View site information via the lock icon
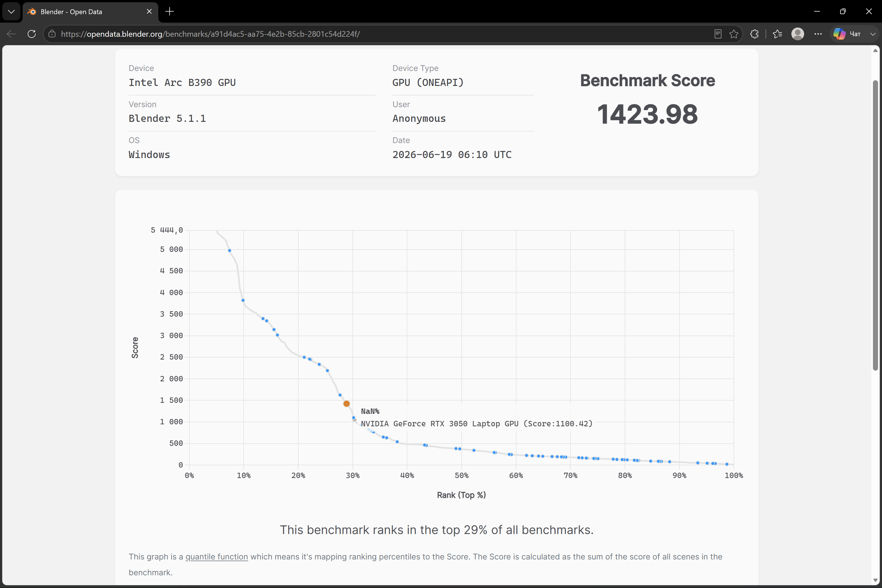Screen dimensions: 882x588 52,34
